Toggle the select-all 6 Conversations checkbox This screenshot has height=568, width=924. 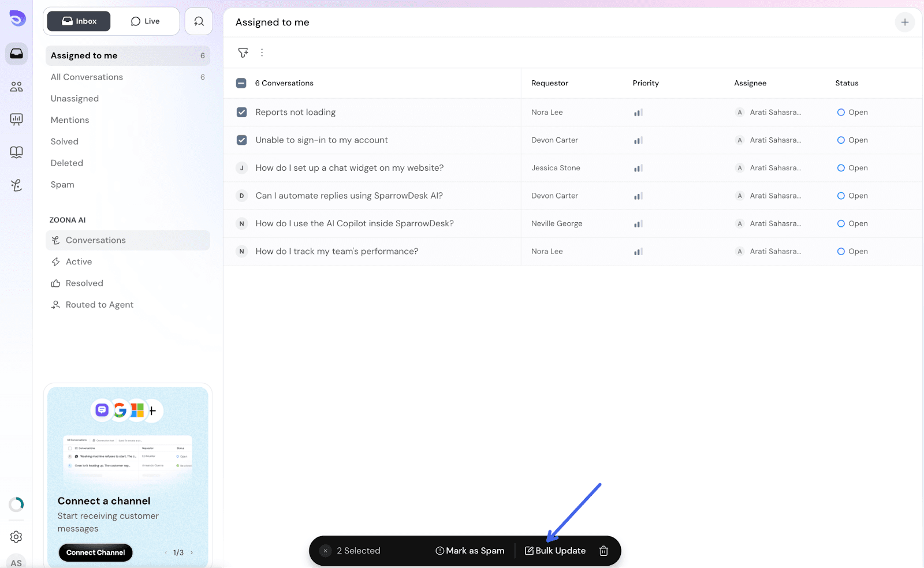pos(241,83)
